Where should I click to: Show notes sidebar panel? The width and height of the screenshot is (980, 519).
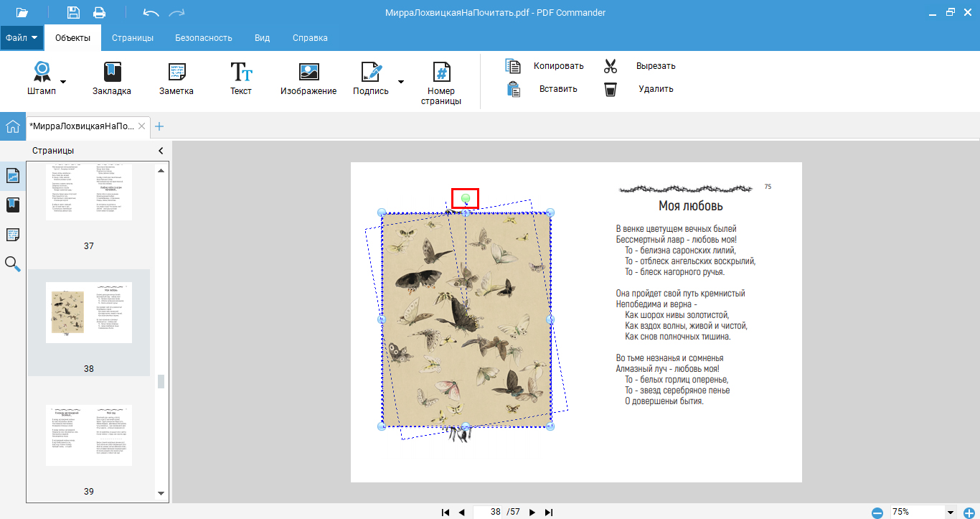pyautogui.click(x=13, y=234)
